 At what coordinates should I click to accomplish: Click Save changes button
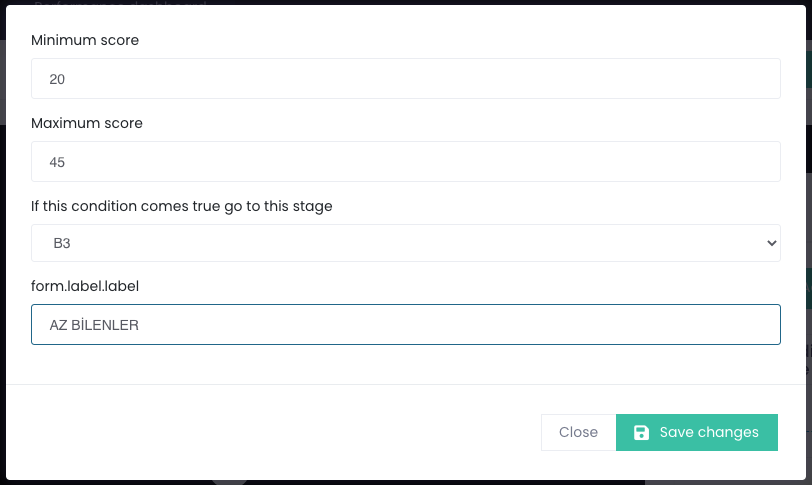point(697,432)
